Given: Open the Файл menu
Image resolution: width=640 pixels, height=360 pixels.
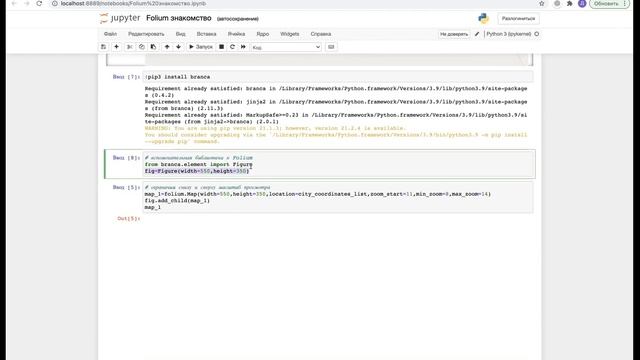Looking at the screenshot, I should tap(110, 34).
